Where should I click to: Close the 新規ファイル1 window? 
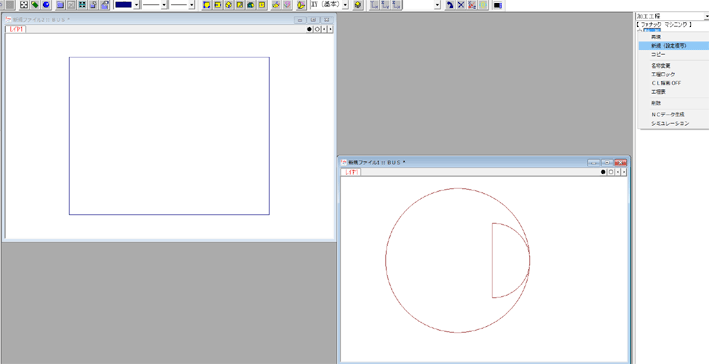point(620,162)
